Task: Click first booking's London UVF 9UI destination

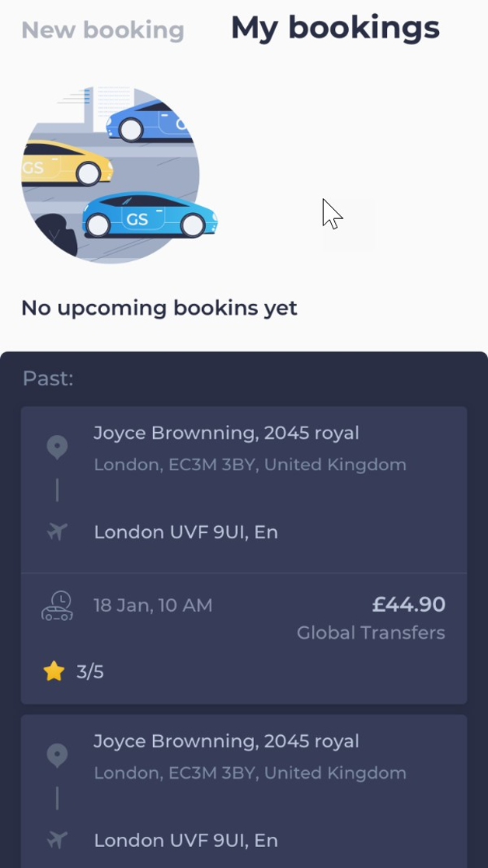Action: click(x=186, y=532)
